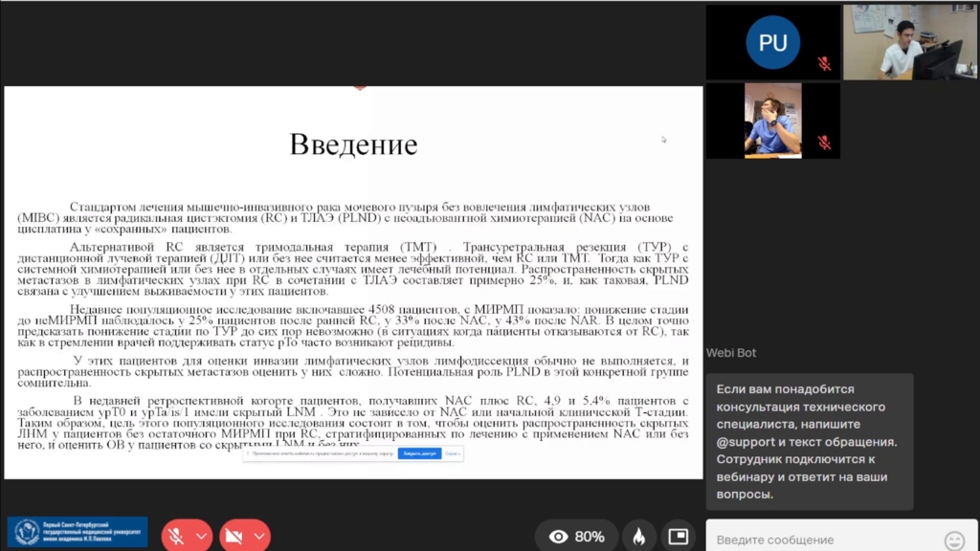Viewport: 980px width, 551px height.
Task: Click the blue stop sharing button
Action: coord(418,453)
